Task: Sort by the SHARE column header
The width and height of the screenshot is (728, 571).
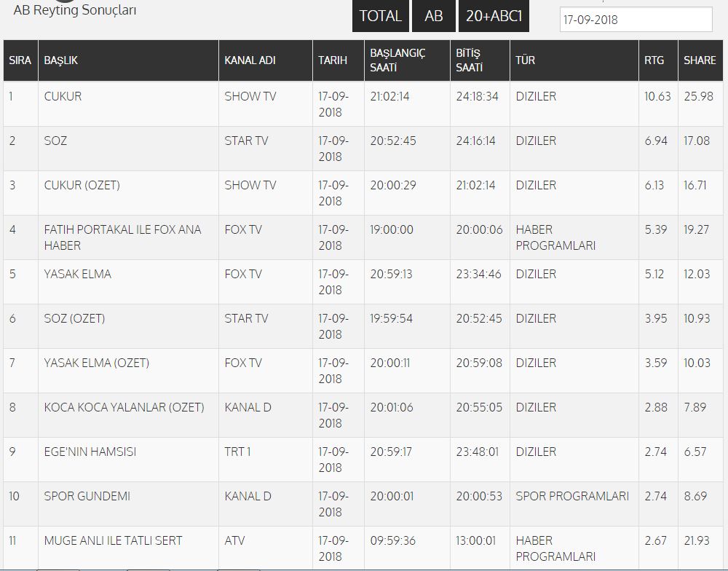Action: point(700,60)
